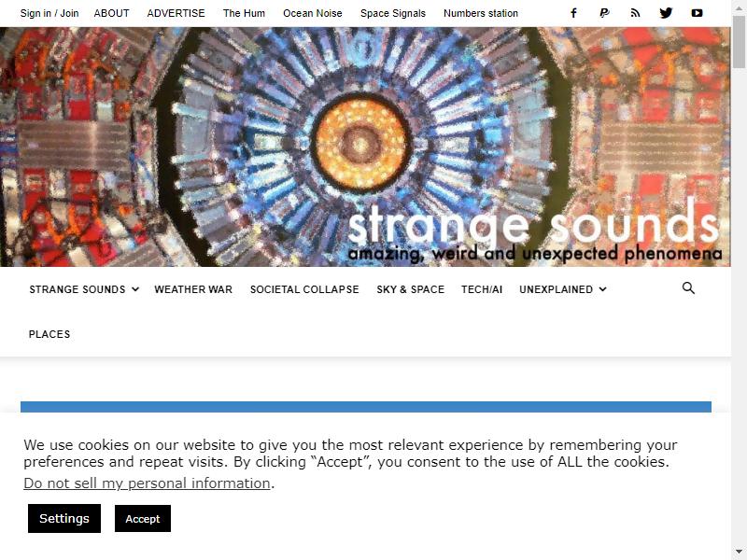Screen dimensions: 747x560
Task: Follow 'Do not sell my personal information' link
Action: coord(148,483)
